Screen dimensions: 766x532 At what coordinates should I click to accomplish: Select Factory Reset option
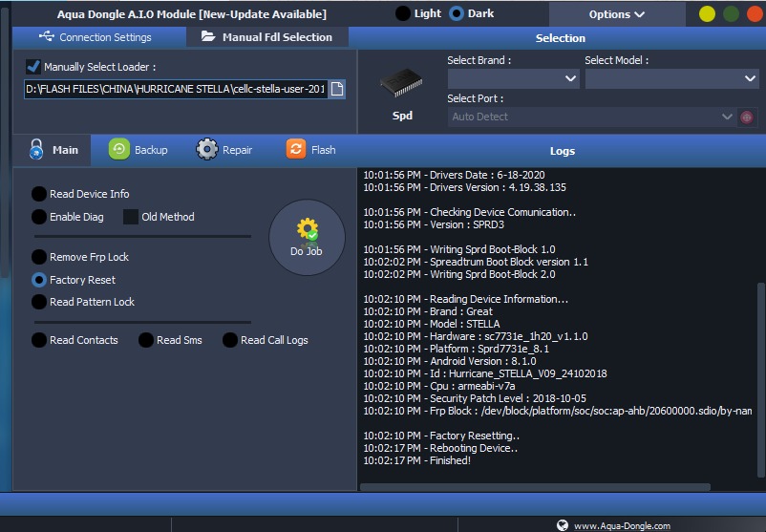point(39,280)
